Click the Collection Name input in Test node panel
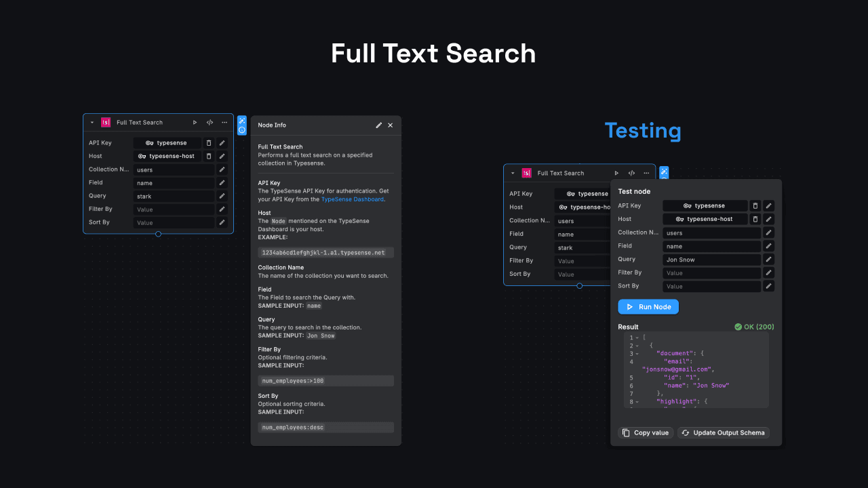 (711, 232)
